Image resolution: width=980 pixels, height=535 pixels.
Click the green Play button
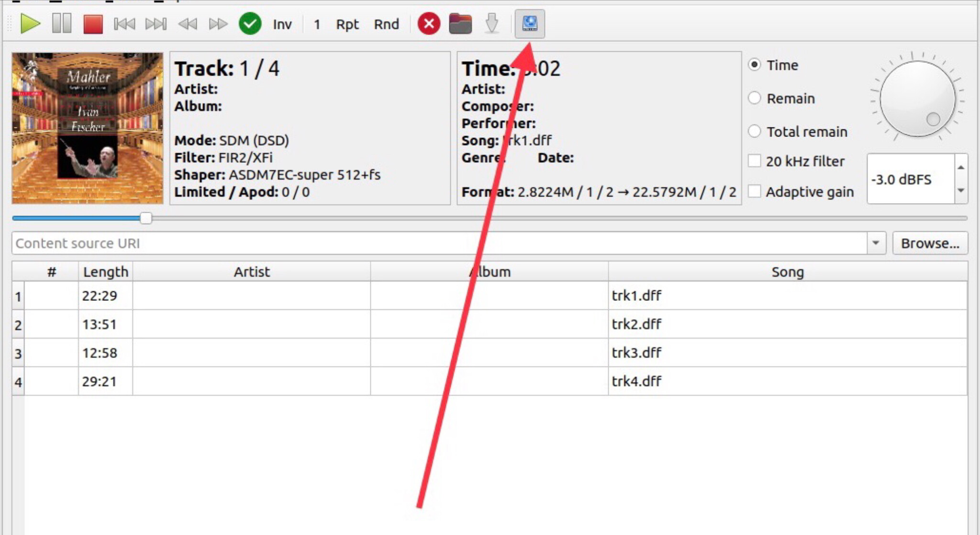click(x=30, y=23)
